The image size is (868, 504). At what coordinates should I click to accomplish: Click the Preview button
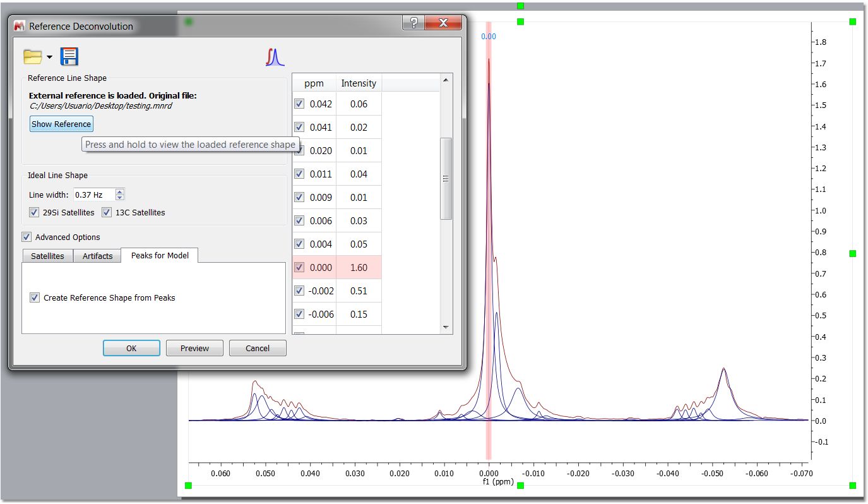pos(194,348)
